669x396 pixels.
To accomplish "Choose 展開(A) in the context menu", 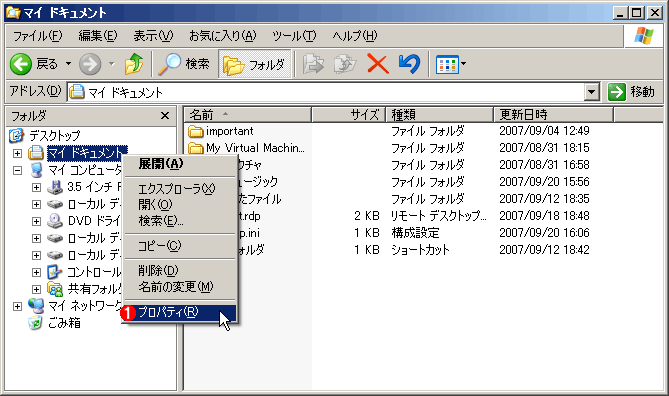I will 180,164.
